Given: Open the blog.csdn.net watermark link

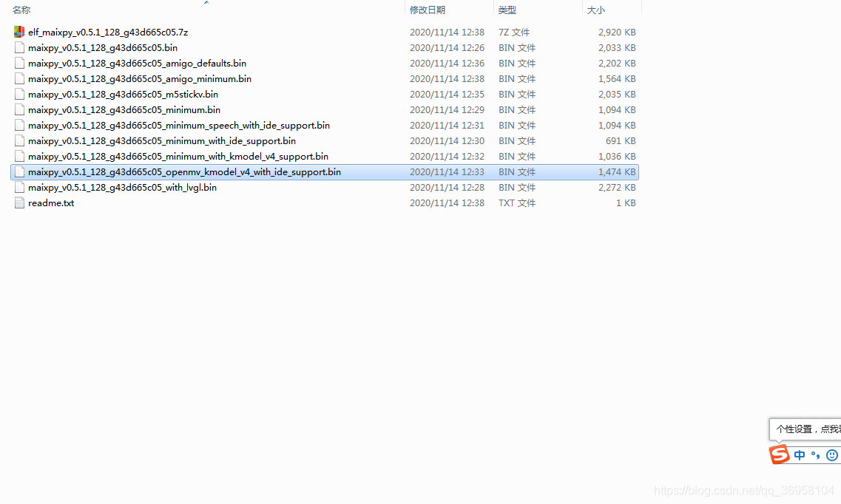Looking at the screenshot, I should (742, 490).
